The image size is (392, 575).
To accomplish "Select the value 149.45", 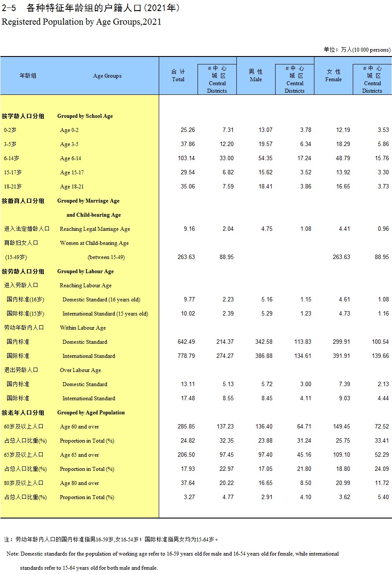I will pos(341,427).
